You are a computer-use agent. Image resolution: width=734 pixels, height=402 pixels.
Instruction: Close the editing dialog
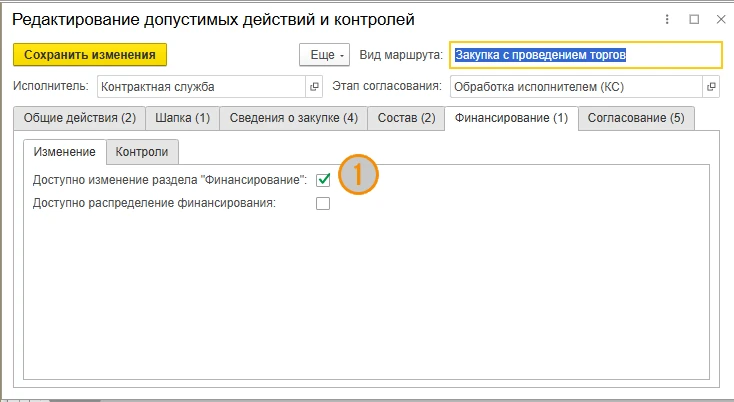pos(721,19)
